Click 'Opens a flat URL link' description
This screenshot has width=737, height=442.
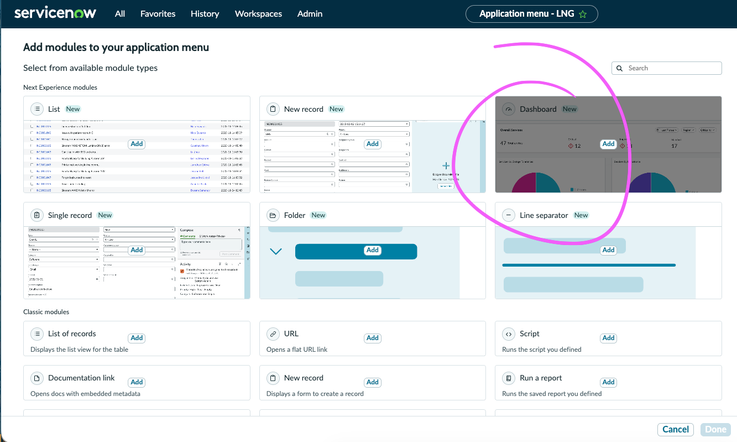297,349
